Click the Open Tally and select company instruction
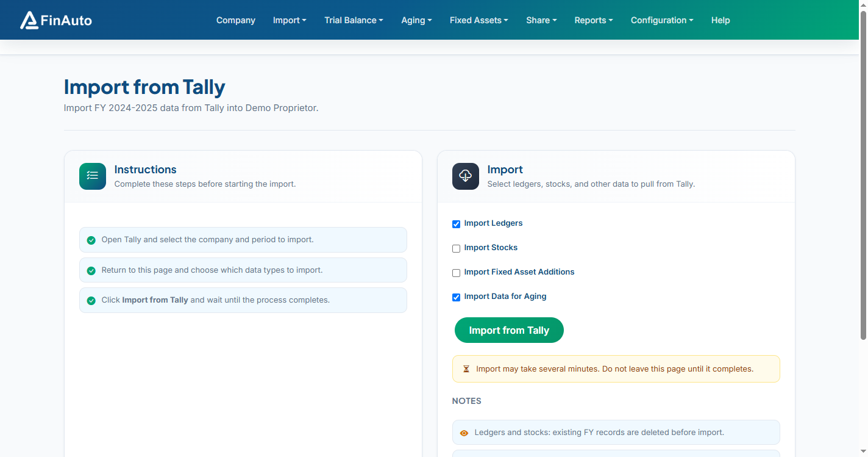Viewport: 868px width, 457px height. [x=207, y=240]
